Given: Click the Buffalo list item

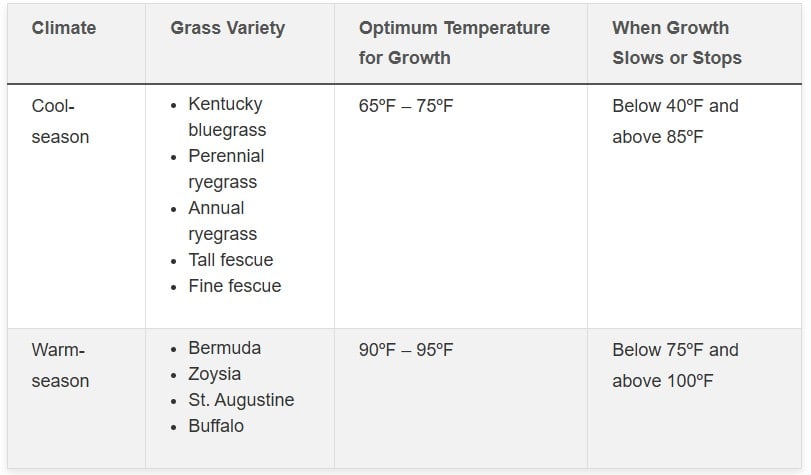Looking at the screenshot, I should (216, 426).
